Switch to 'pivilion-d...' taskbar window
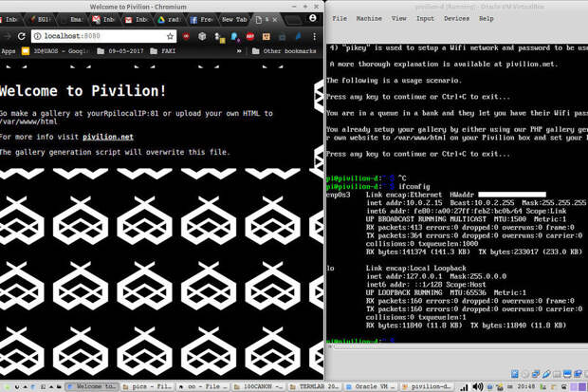This screenshot has width=588, height=392. click(x=426, y=386)
